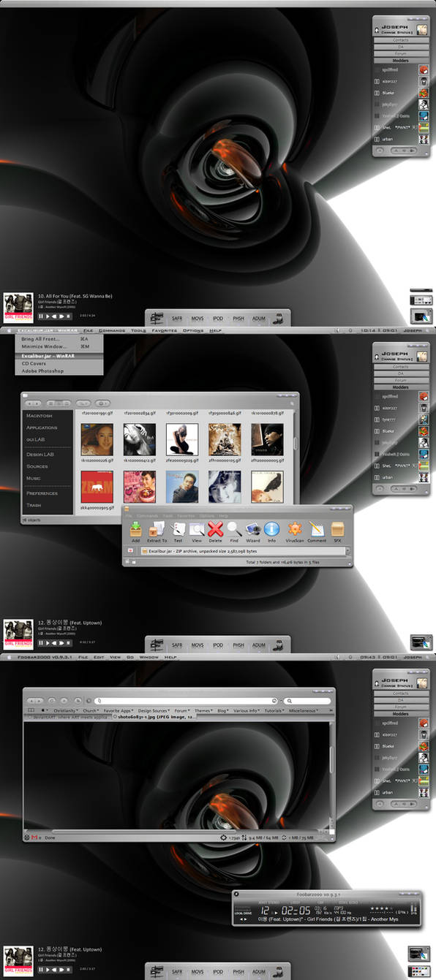Click the Add icon in WinRAR toolbar
Screen dimensions: 436x980
pyautogui.click(x=135, y=530)
